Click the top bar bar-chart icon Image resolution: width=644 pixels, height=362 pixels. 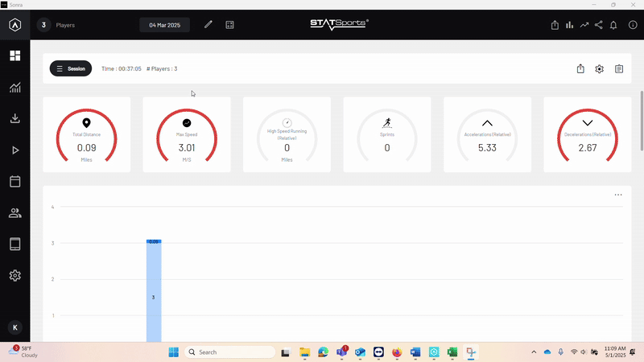point(569,25)
